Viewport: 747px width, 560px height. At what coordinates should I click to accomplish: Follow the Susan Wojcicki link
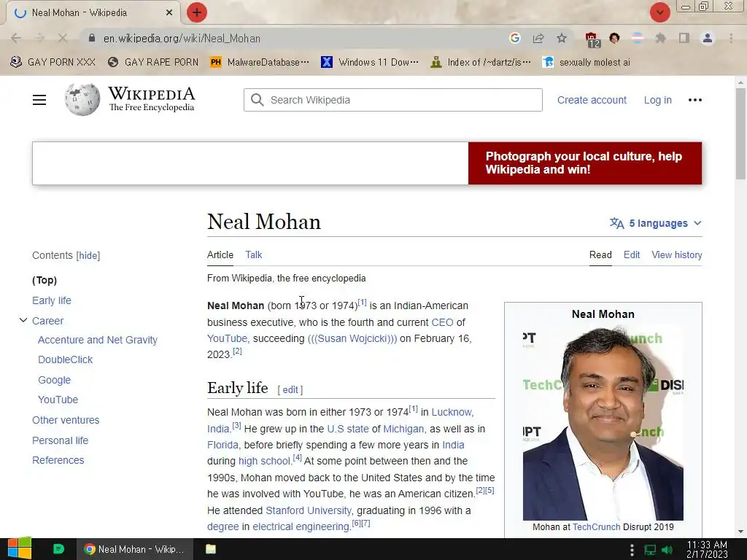352,338
